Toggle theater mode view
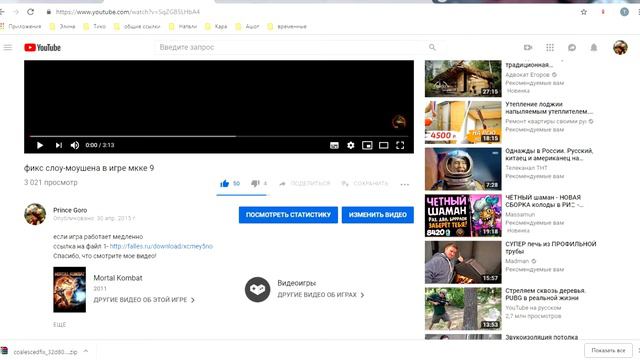Viewport: 640px width, 360px height. (384, 145)
